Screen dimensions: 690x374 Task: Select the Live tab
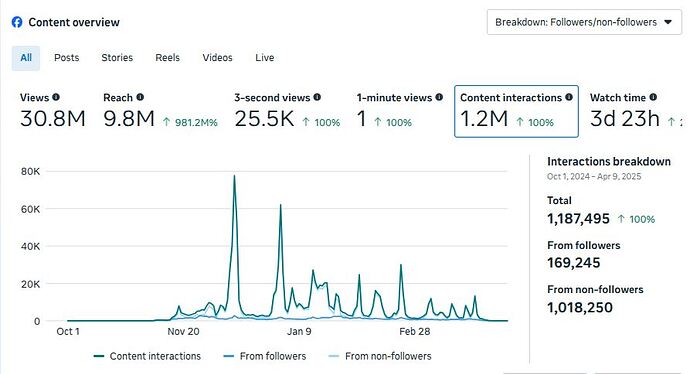264,58
